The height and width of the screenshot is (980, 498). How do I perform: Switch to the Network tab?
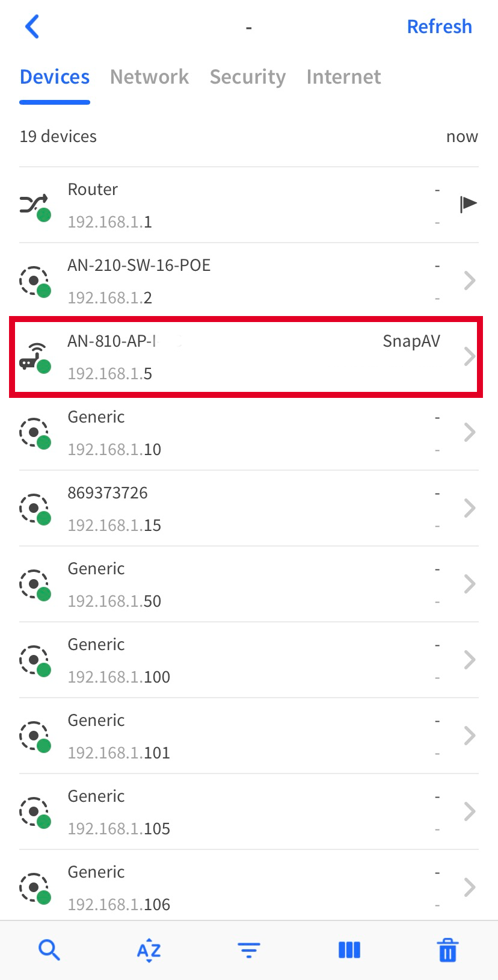pyautogui.click(x=149, y=77)
